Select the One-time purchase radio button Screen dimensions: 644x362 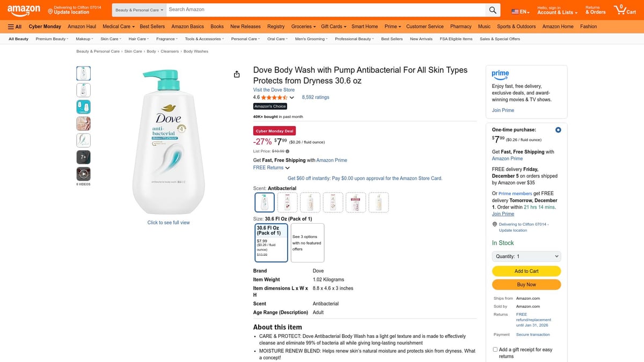[558, 129]
